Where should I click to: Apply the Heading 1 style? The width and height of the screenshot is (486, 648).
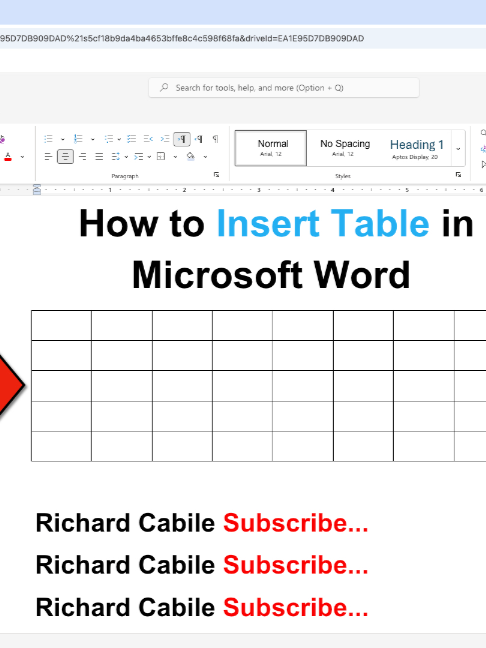point(417,148)
